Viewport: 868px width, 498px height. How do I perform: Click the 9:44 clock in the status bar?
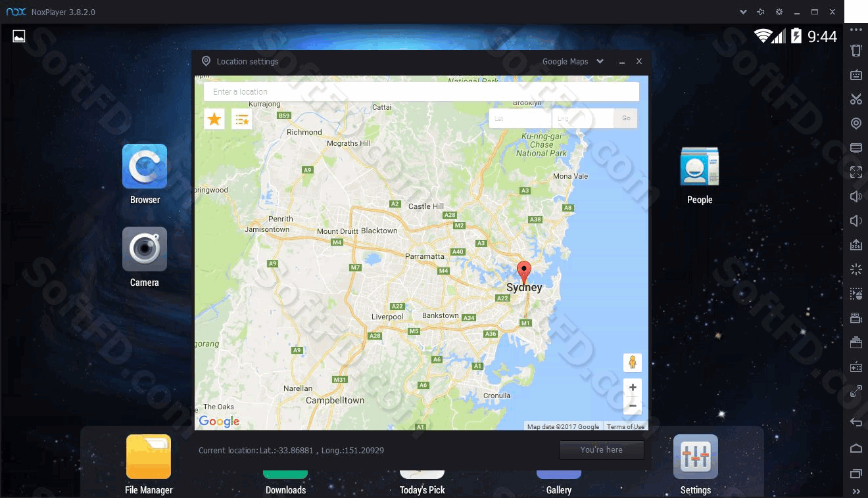click(x=823, y=36)
